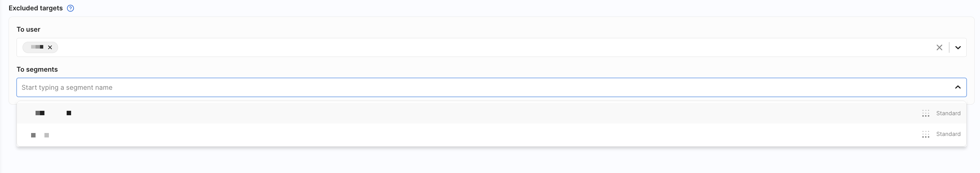Click dotted grid icon in second segment row
980x173 pixels.
(925, 134)
